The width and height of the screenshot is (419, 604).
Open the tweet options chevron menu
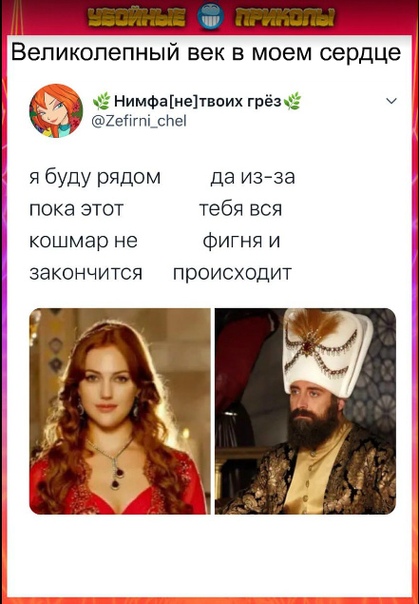391,101
